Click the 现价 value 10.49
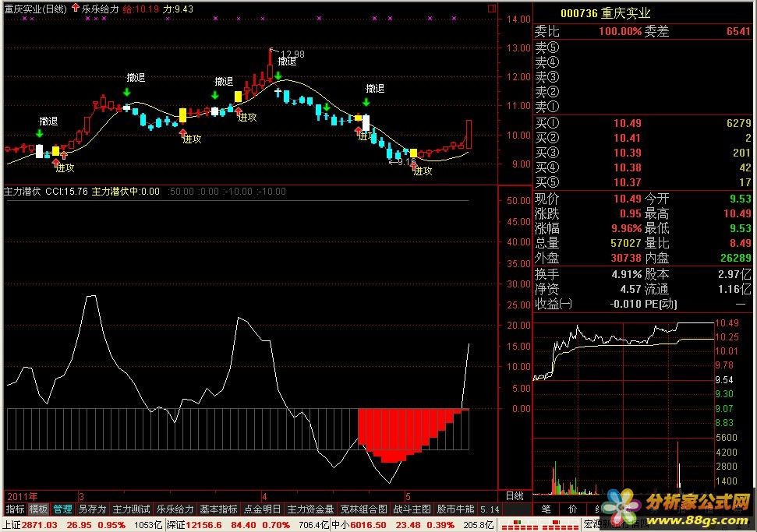757x532 pixels. 627,199
